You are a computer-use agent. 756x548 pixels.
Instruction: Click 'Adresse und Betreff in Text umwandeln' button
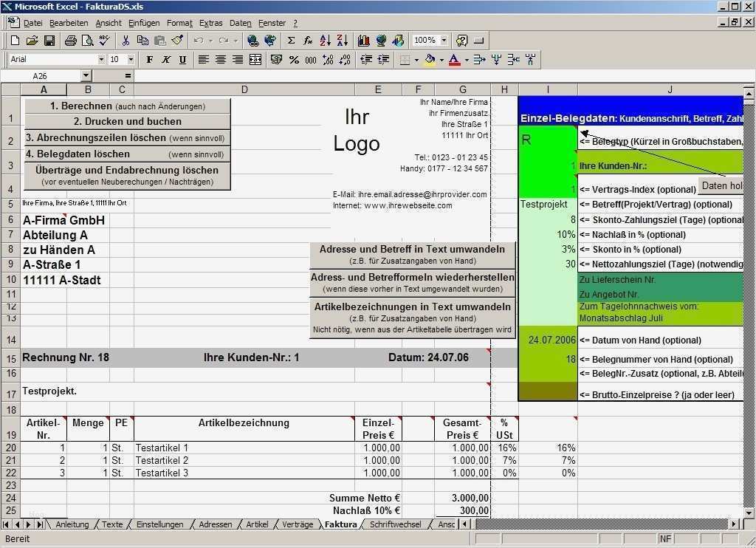pos(412,255)
